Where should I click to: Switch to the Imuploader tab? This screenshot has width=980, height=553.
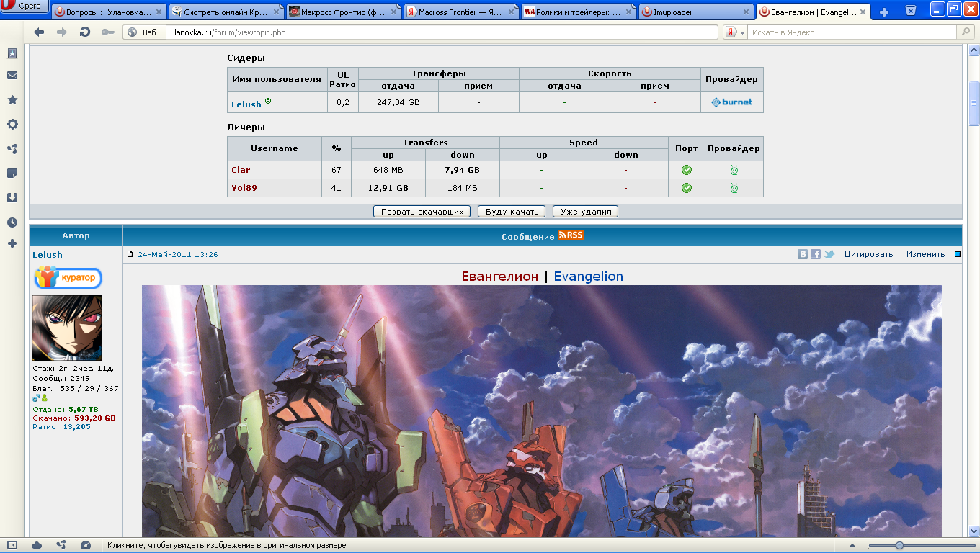tap(696, 12)
